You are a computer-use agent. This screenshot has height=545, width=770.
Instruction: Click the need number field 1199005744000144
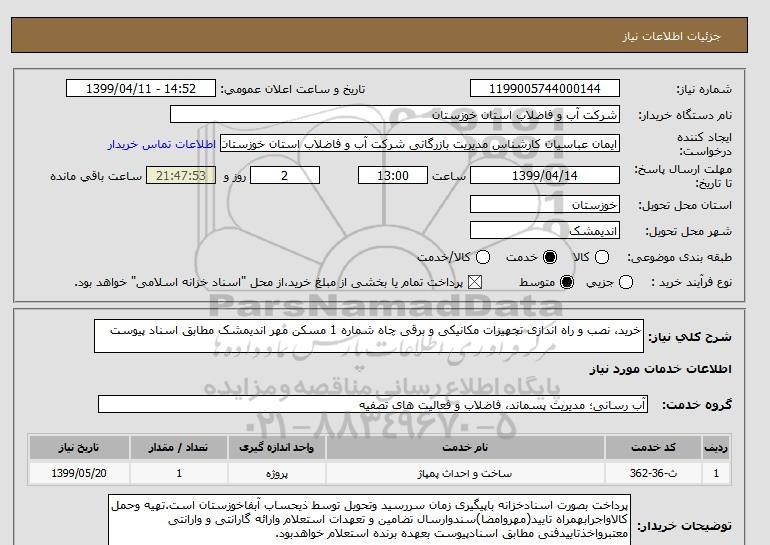(545, 88)
